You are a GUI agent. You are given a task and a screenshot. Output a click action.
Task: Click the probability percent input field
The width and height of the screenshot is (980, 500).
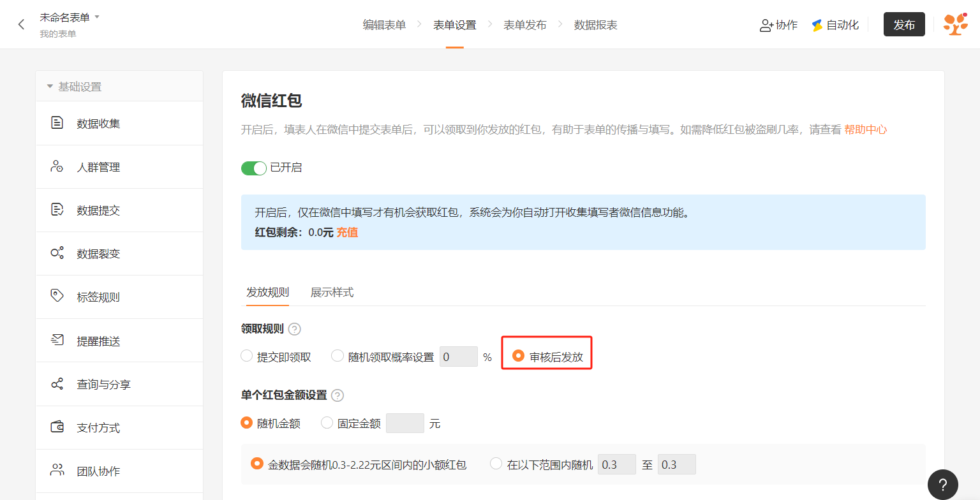pos(459,357)
